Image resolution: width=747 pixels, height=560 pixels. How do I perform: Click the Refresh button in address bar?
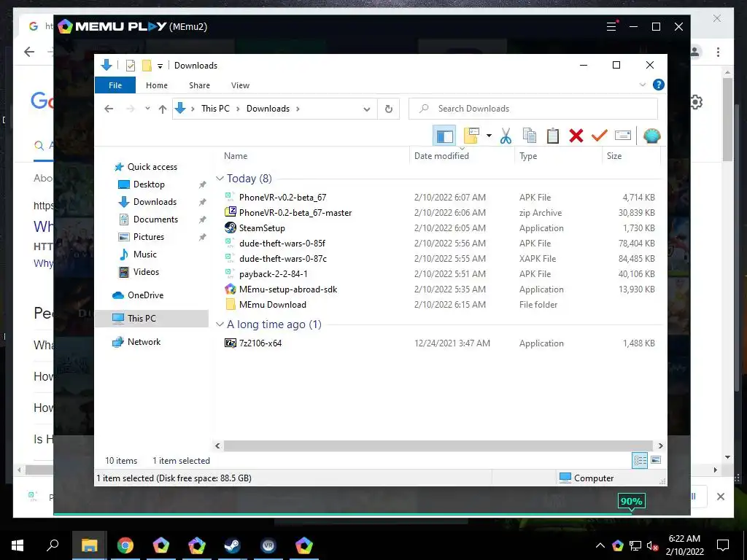click(x=388, y=109)
